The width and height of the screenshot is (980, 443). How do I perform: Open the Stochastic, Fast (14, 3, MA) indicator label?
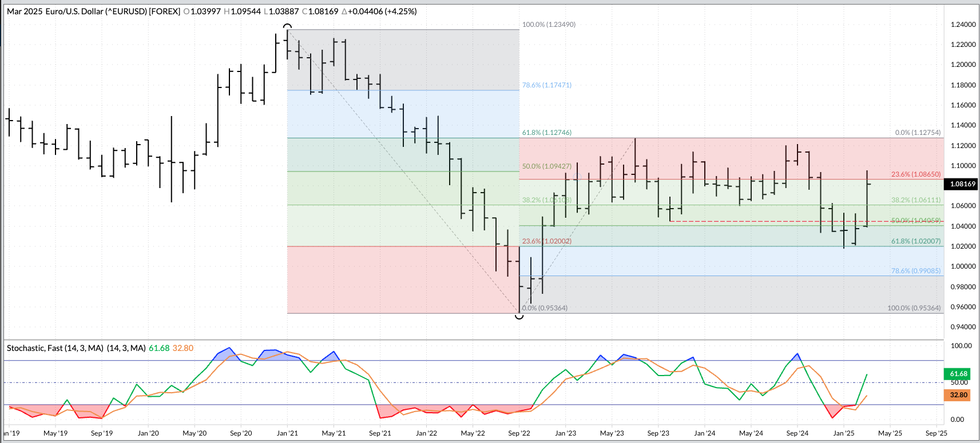point(76,348)
